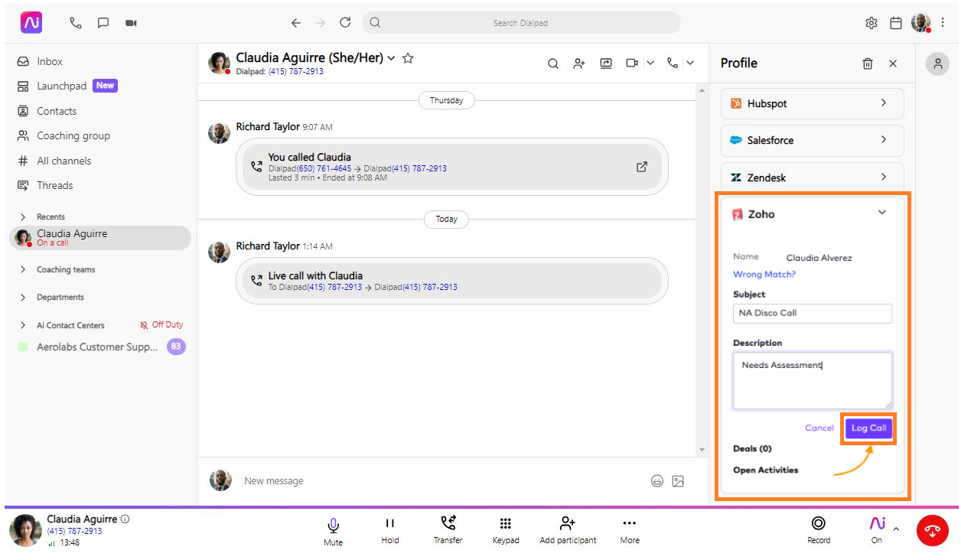Attach an image to message
Viewport: 961px width, 560px height.
tap(678, 481)
